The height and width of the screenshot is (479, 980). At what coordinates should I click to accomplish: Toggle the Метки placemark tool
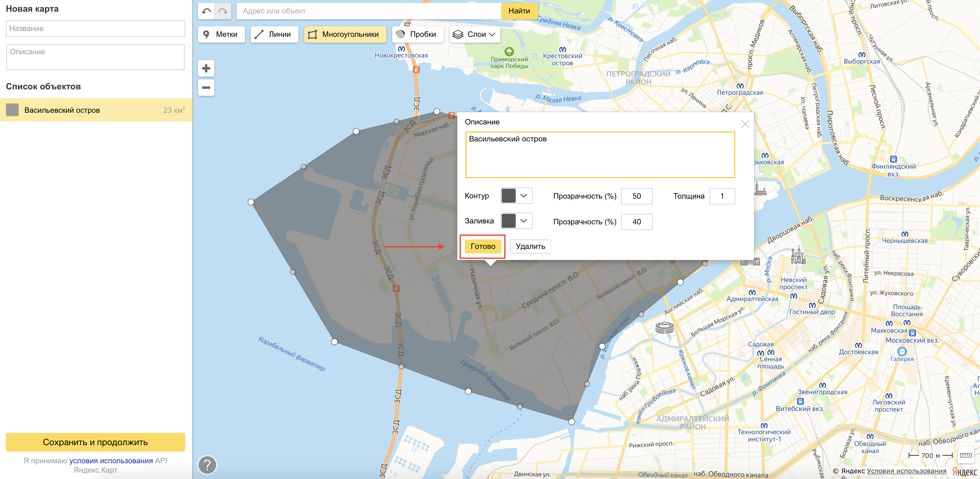pos(221,34)
